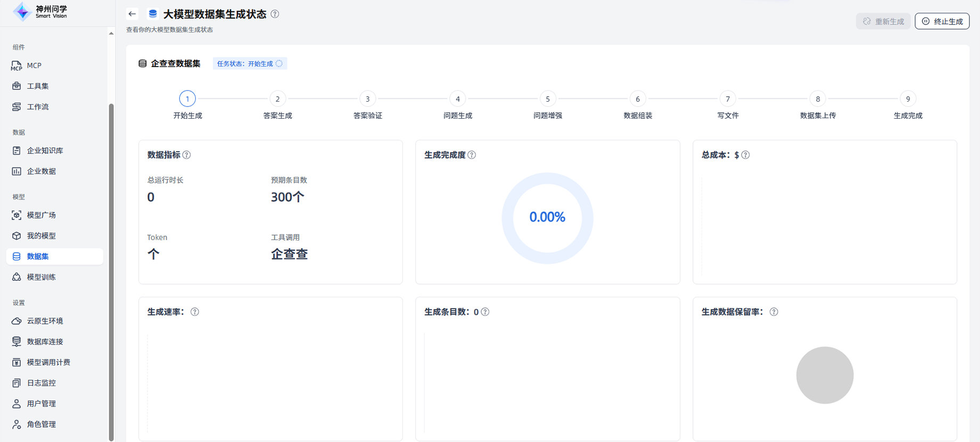The image size is (980, 442).
Task: Click help icon next to 生成速率
Action: [x=195, y=312]
